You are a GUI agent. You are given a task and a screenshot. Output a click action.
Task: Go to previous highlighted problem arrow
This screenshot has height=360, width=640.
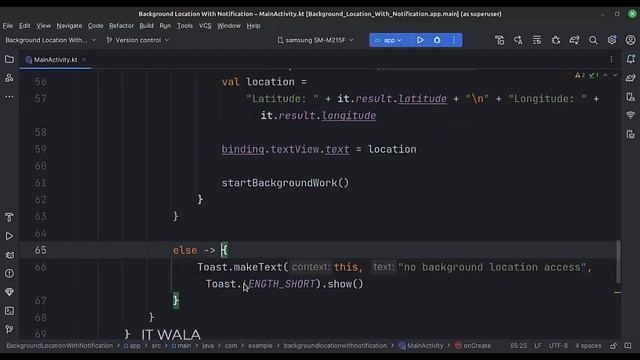[605, 76]
